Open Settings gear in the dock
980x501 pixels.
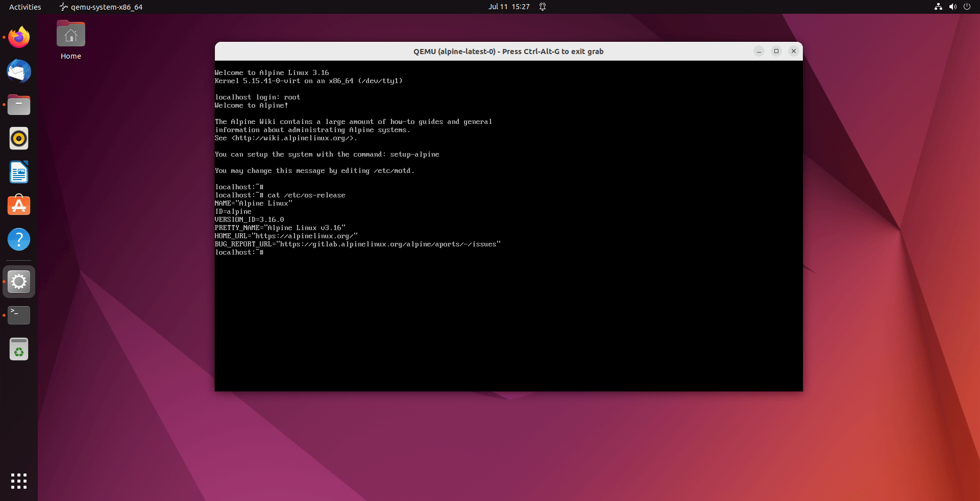[19, 282]
